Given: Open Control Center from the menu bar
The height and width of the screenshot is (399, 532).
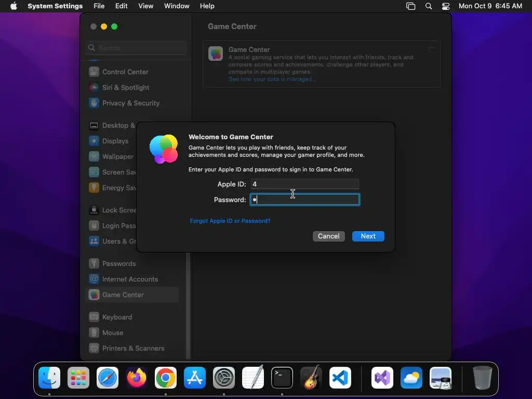Looking at the screenshot, I should (446, 6).
